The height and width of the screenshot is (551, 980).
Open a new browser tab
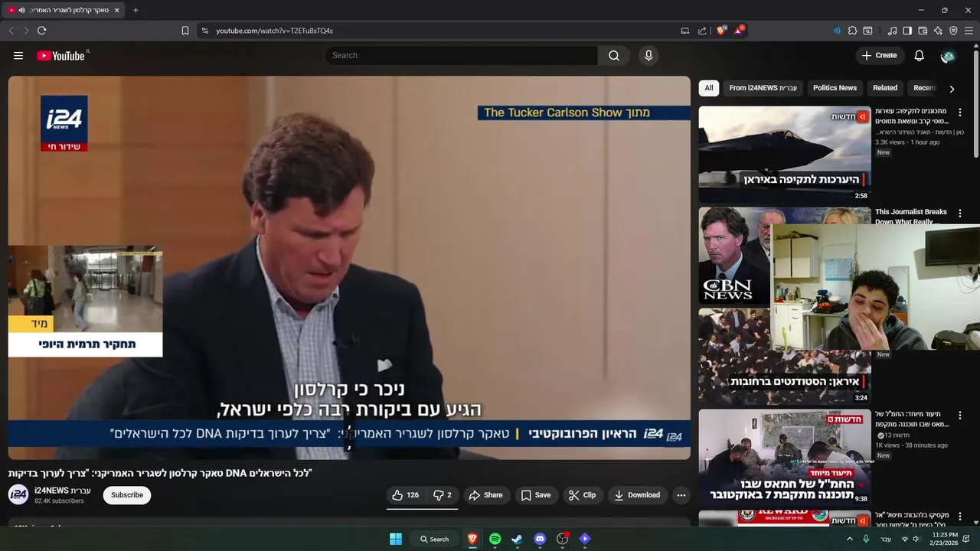click(x=136, y=10)
